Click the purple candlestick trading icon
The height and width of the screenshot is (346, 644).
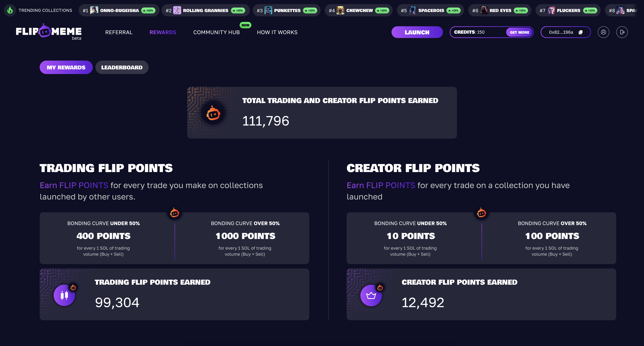tap(64, 295)
